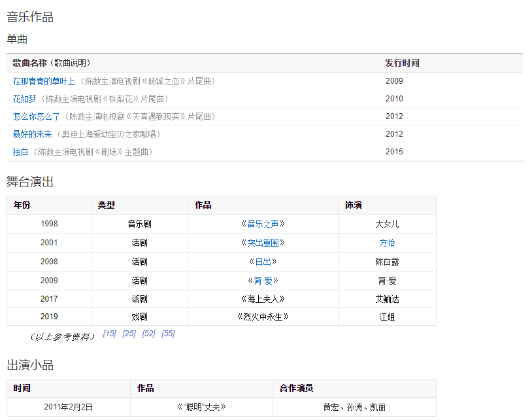This screenshot has width=532, height=420.
Task: Click the 突出重围 play link
Action: point(263,243)
